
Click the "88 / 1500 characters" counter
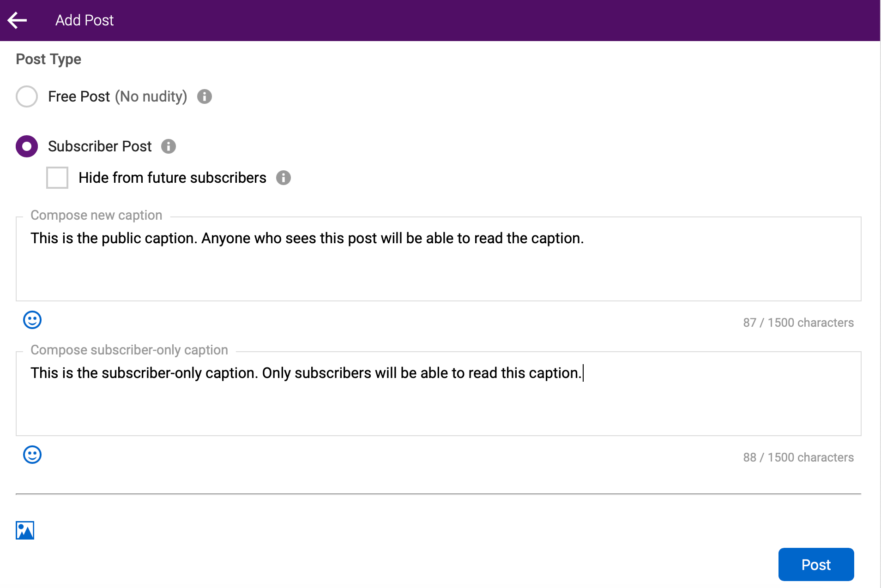798,457
